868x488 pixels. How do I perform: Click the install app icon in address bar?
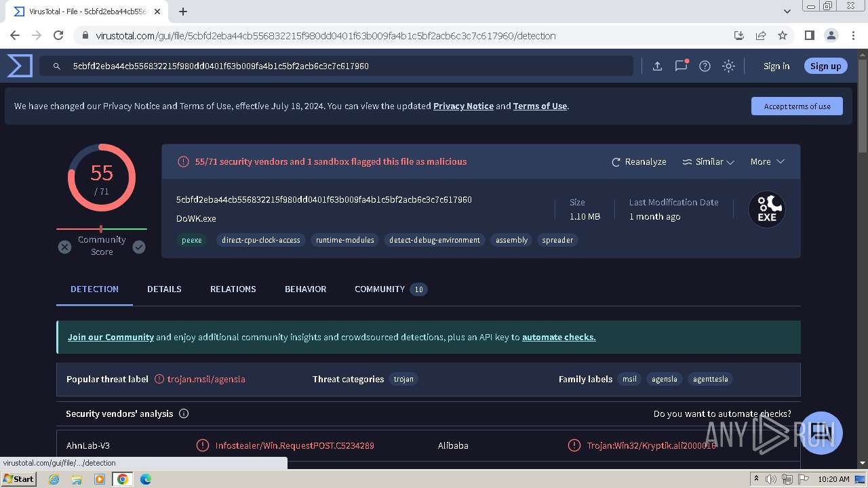click(739, 35)
